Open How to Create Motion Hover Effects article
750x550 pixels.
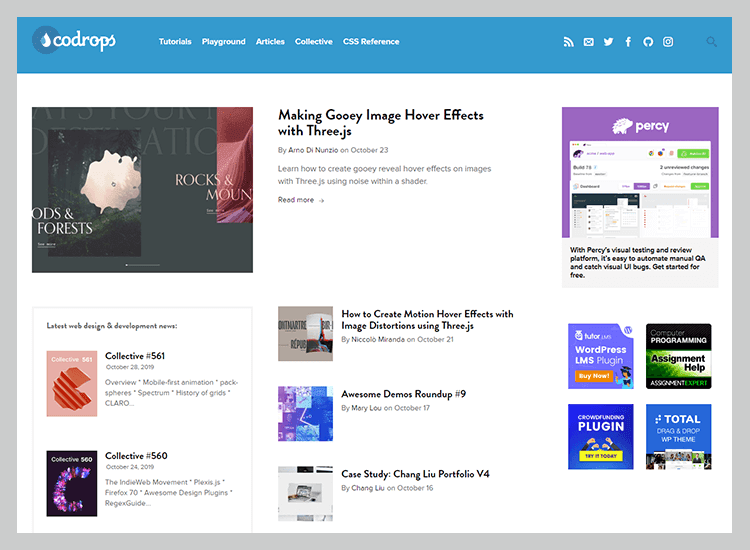pyautogui.click(x=427, y=319)
